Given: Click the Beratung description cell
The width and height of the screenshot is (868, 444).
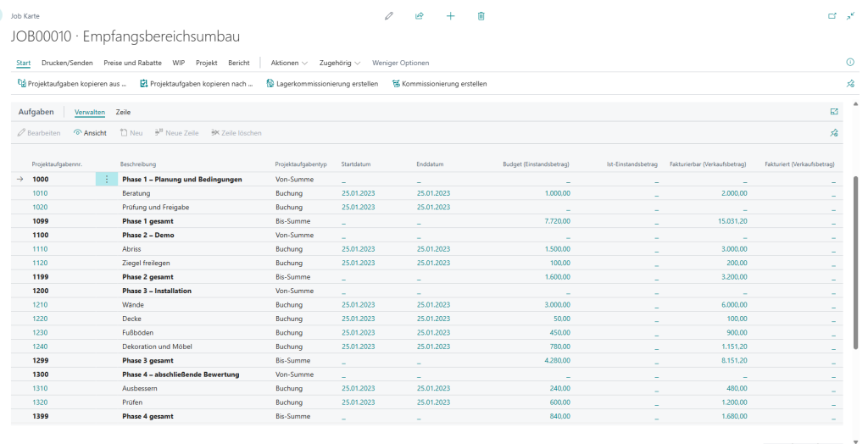Looking at the screenshot, I should click(136, 193).
